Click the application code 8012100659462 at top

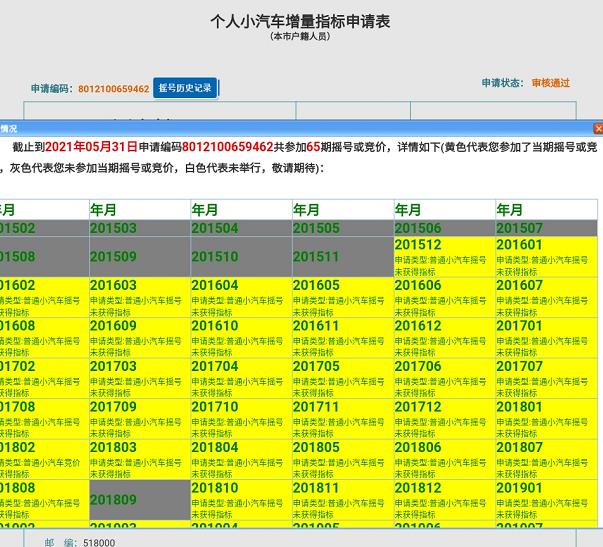coord(114,89)
